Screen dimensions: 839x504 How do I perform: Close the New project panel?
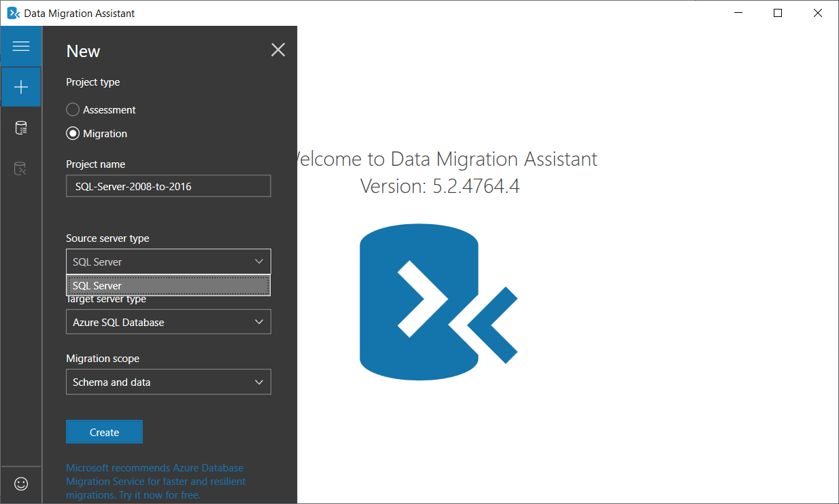coord(277,50)
